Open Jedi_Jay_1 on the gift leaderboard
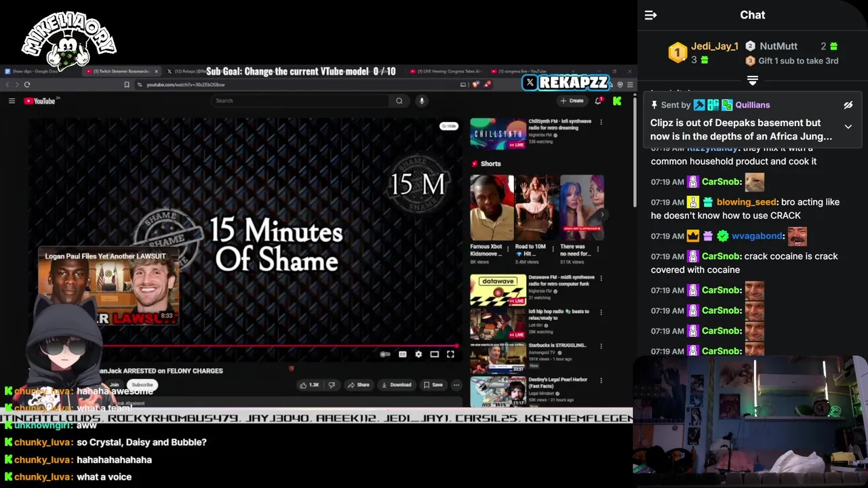Viewport: 868px width, 488px height. click(x=714, y=46)
